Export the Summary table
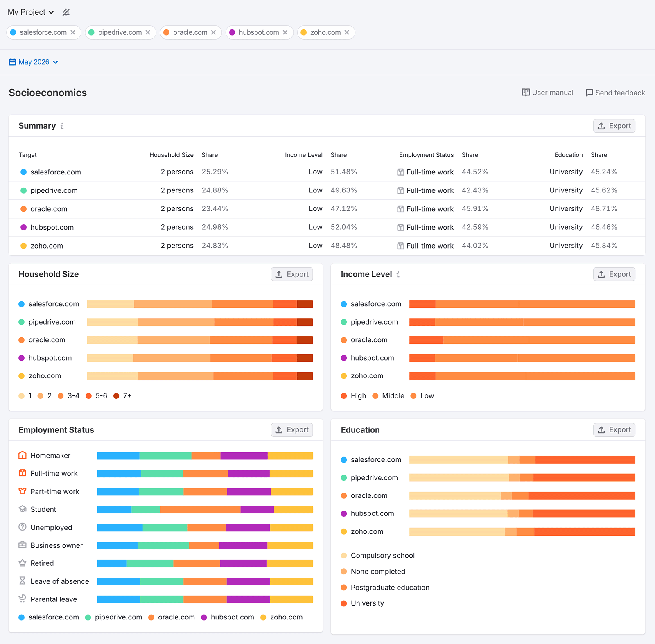The image size is (655, 644). click(x=614, y=126)
